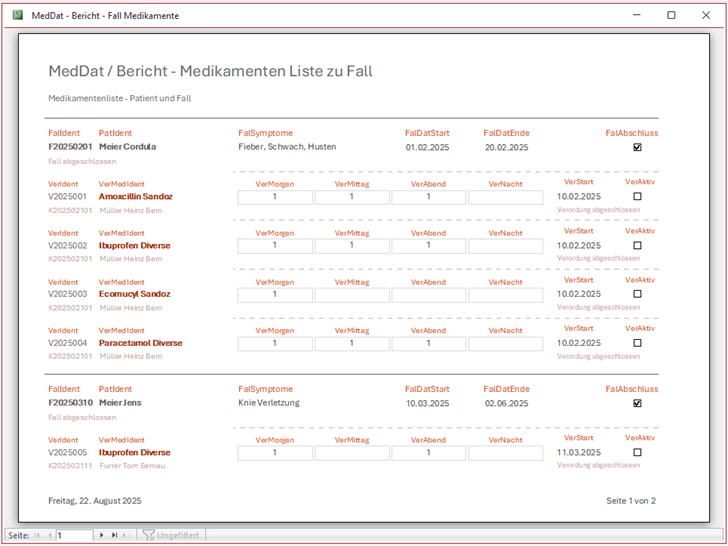The width and height of the screenshot is (728, 546).
Task: Click the Ungefiltert filter indicator
Action: (170, 536)
